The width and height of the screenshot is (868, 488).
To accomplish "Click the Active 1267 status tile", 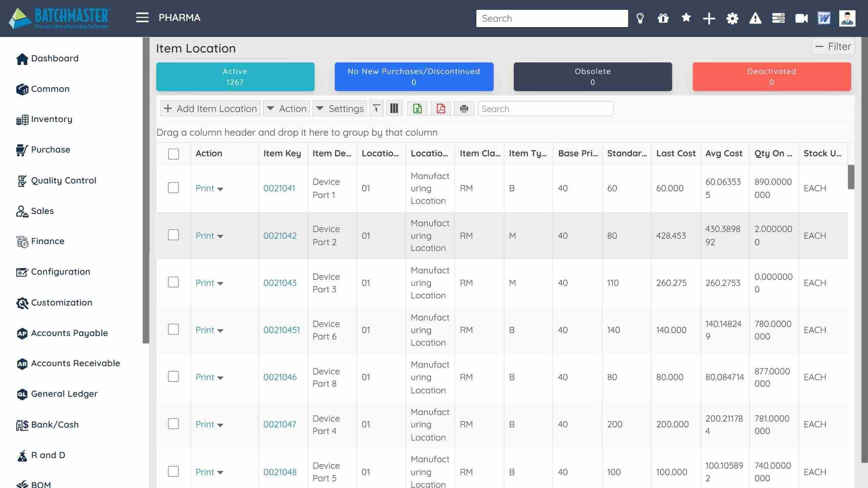I will coord(235,77).
